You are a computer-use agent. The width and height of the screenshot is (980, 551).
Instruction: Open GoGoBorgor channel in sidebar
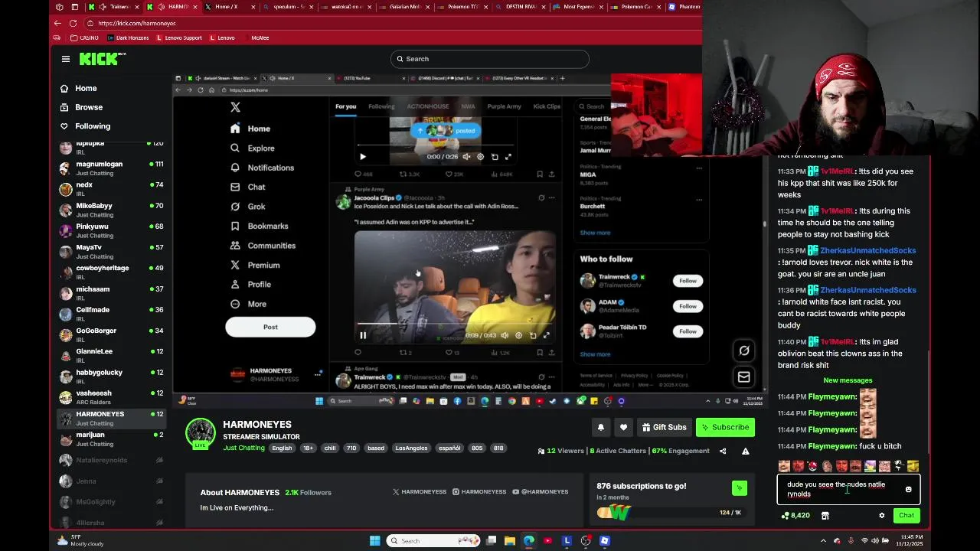[x=111, y=334]
